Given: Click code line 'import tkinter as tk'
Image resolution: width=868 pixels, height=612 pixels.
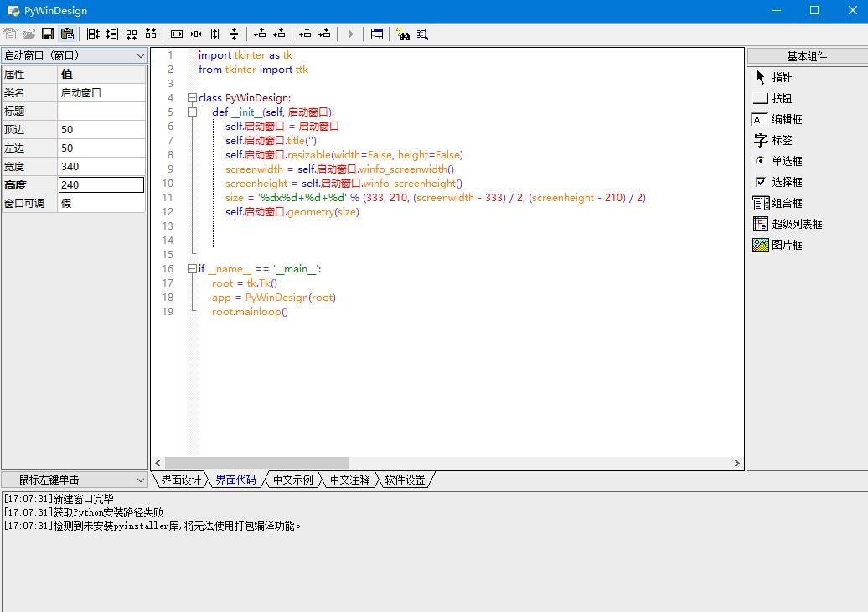Looking at the screenshot, I should [x=245, y=55].
